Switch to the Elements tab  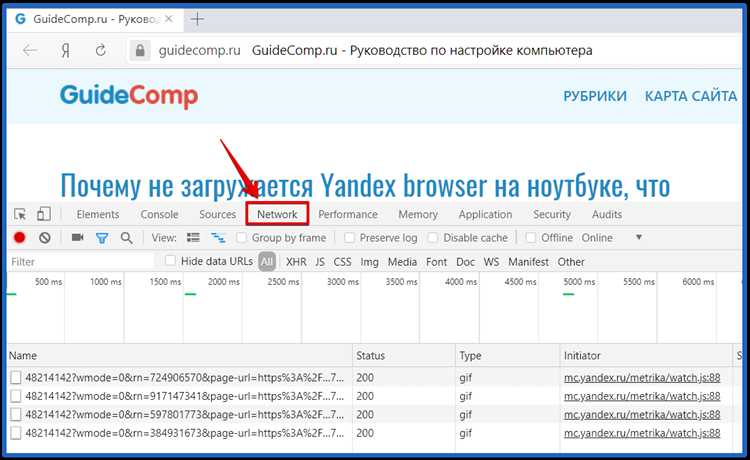click(x=98, y=214)
